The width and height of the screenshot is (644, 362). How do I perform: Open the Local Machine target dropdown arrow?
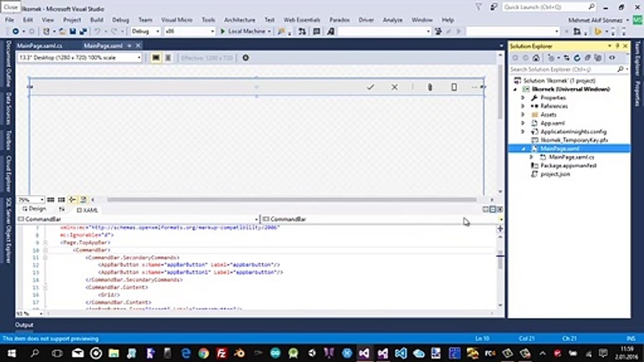(x=269, y=31)
